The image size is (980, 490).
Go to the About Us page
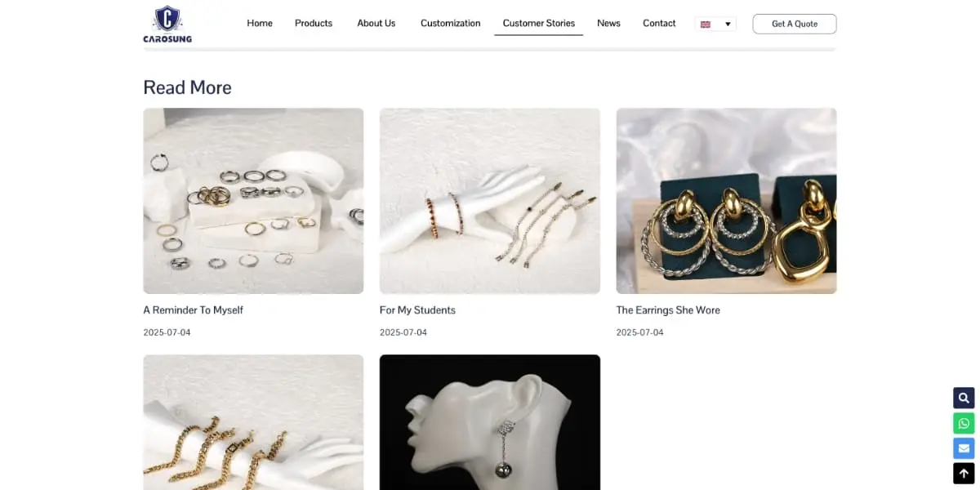click(x=376, y=23)
